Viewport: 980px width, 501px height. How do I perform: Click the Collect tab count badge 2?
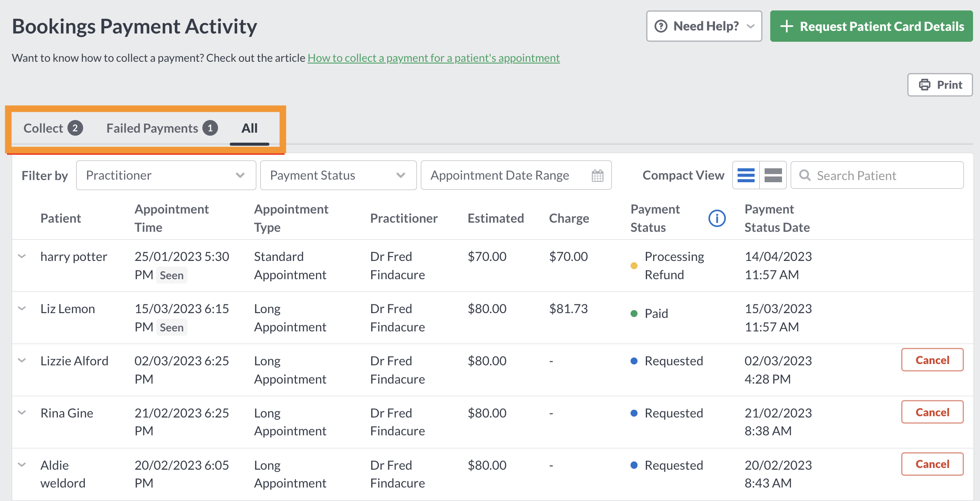[75, 128]
